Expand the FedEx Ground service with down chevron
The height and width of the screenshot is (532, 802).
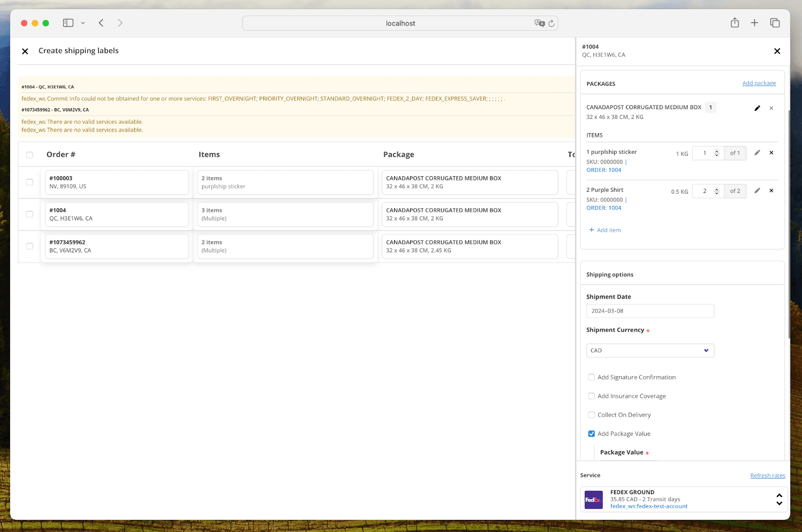[x=779, y=503]
